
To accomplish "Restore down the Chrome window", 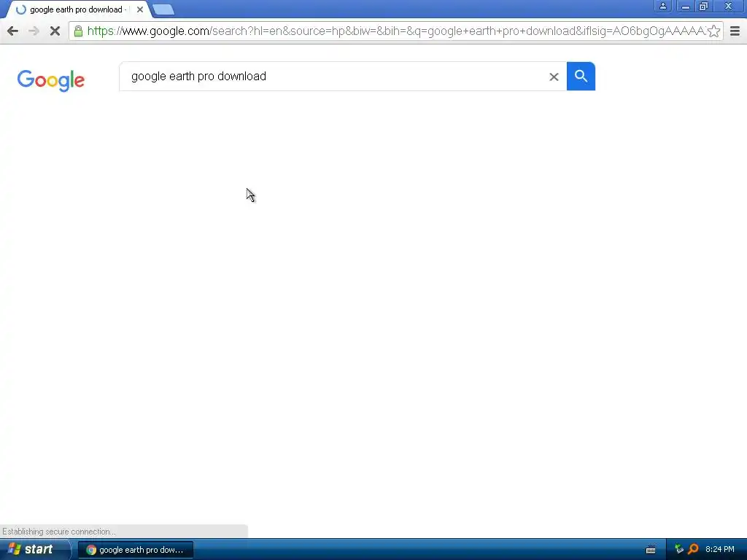I will pos(704,6).
